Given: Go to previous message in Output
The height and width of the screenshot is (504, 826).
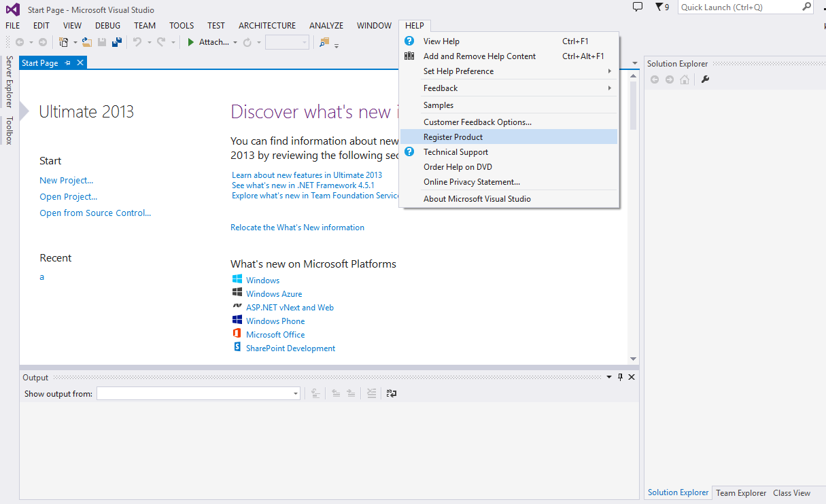Looking at the screenshot, I should (x=336, y=393).
